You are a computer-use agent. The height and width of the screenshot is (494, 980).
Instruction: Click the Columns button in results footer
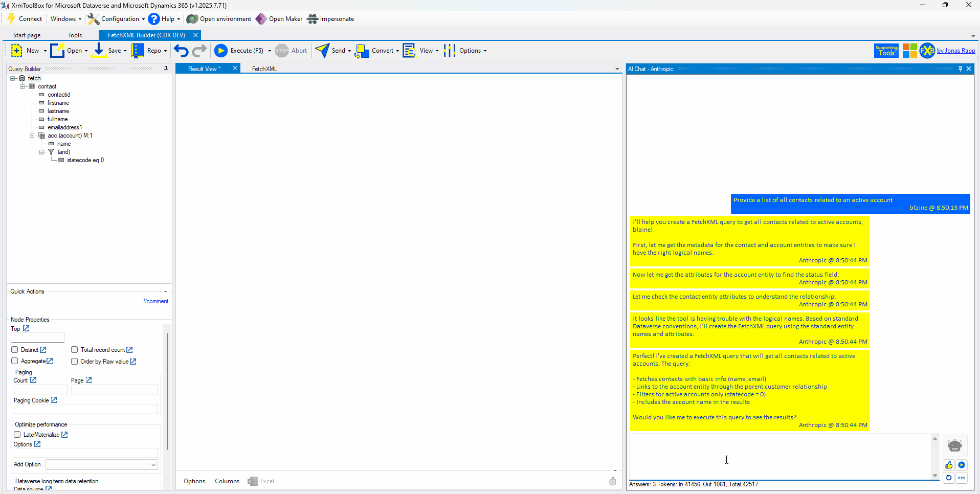[227, 481]
